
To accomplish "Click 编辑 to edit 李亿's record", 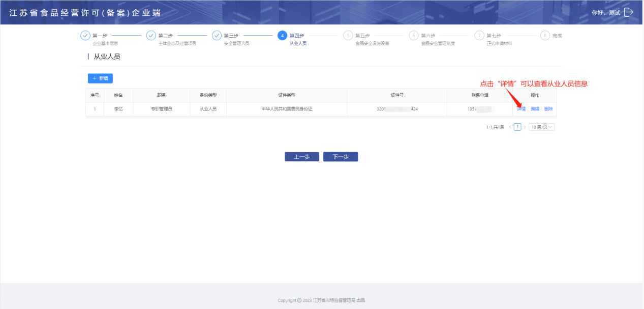I will tap(535, 109).
